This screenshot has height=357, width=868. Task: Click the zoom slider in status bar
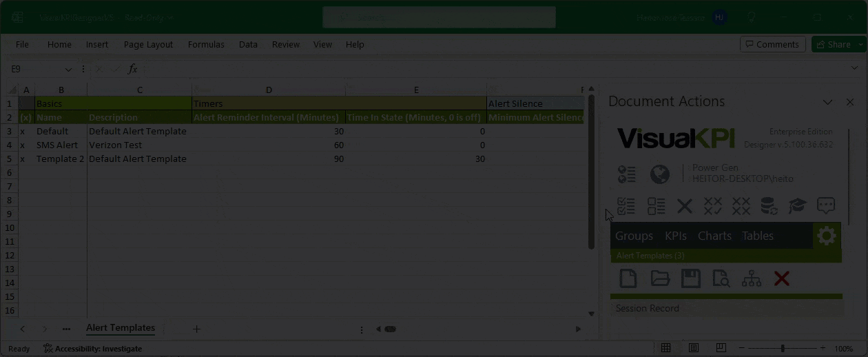782,349
